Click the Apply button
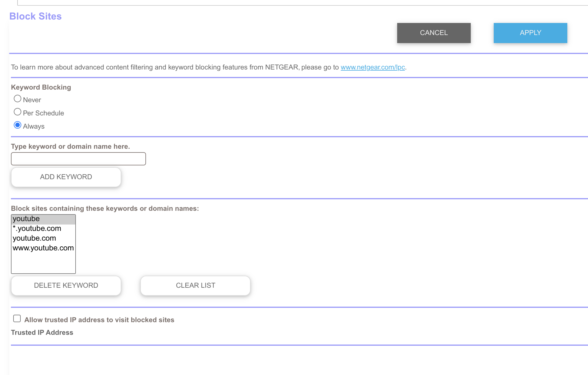Viewport: 588px width, 375px height. pos(530,33)
